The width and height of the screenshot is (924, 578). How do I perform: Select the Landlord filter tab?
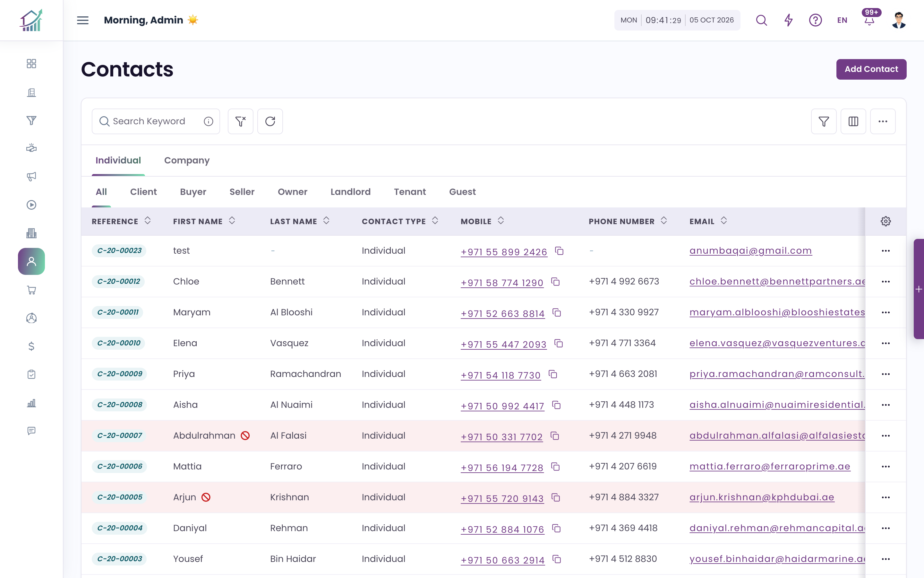click(x=350, y=192)
